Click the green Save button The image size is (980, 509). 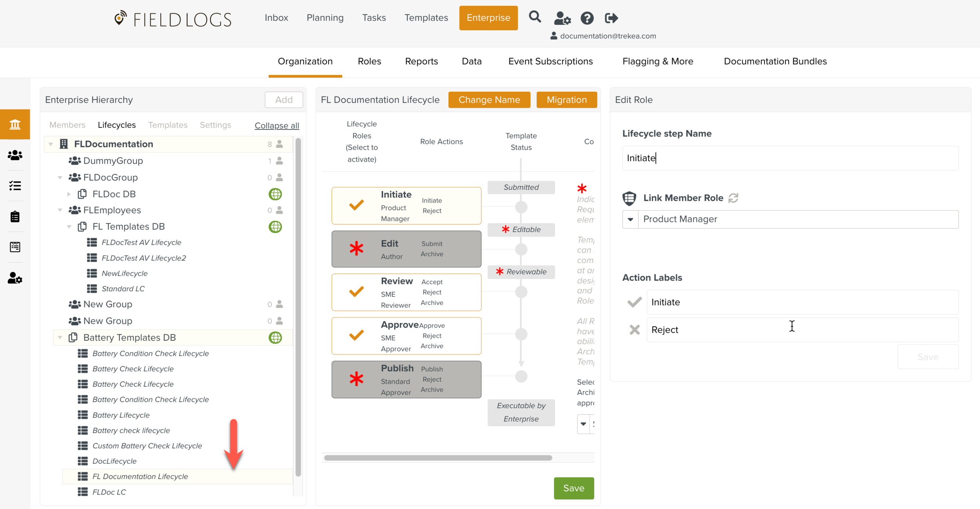click(x=573, y=488)
